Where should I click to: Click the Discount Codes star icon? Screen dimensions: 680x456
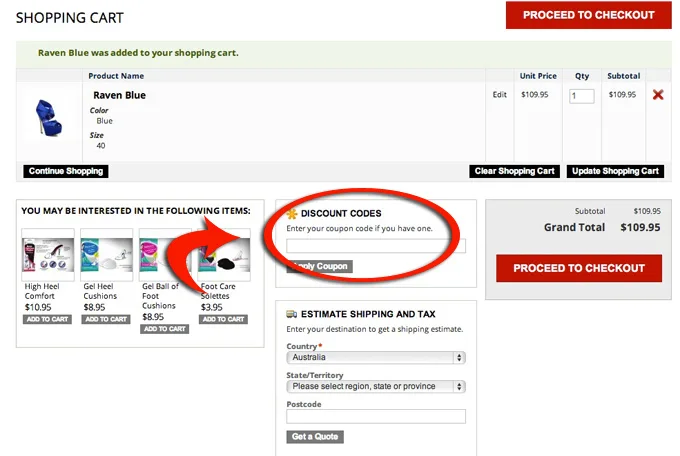coord(292,214)
